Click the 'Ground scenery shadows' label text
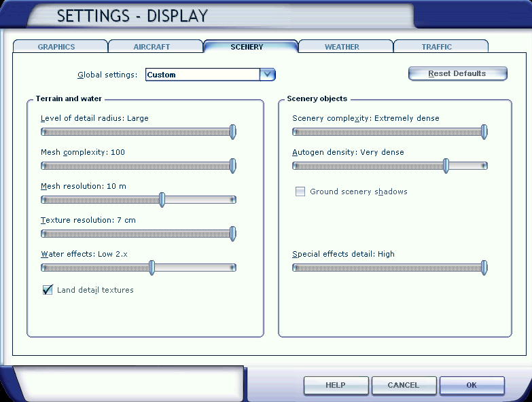 [359, 191]
